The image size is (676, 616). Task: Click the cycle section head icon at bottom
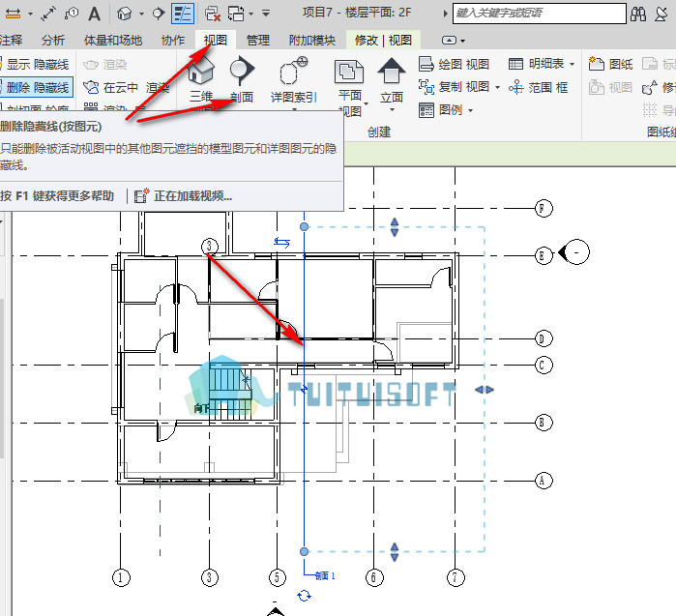coord(304,596)
